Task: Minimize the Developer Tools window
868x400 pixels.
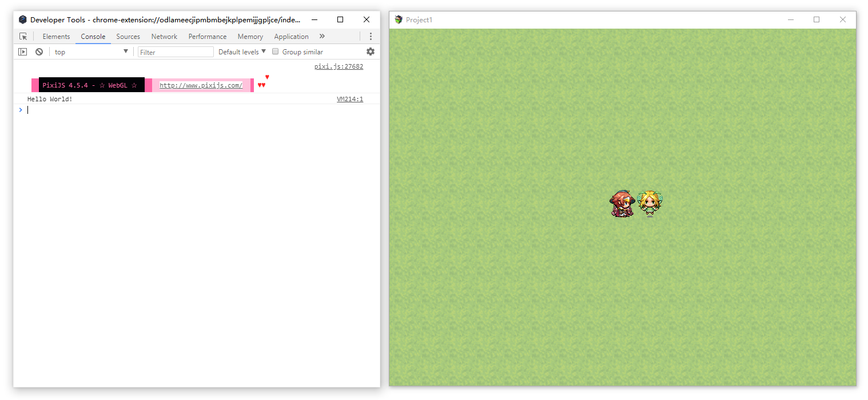Action: tap(314, 19)
